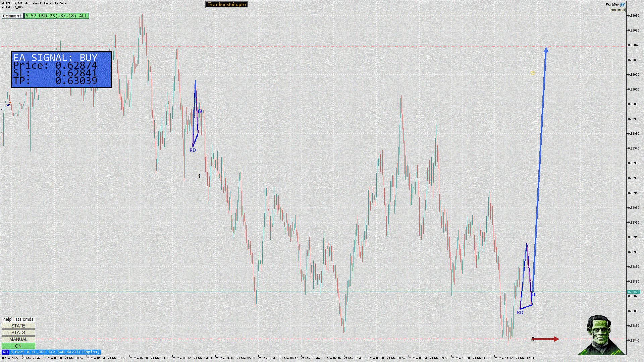Click the 'help' lists cmds input field
This screenshot has height=362, width=644.
pyautogui.click(x=18, y=319)
